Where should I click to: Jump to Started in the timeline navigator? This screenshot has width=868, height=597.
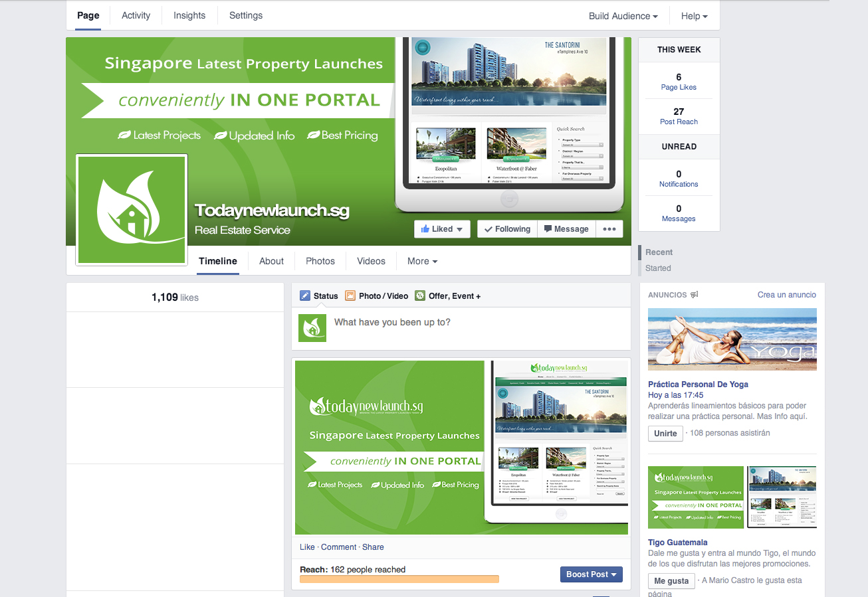pyautogui.click(x=658, y=268)
